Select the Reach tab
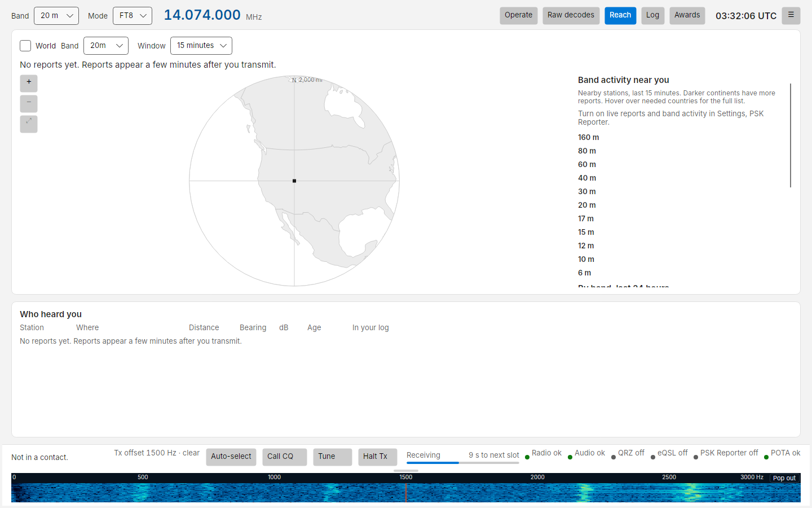Viewport: 812px width, 508px height. [620, 16]
